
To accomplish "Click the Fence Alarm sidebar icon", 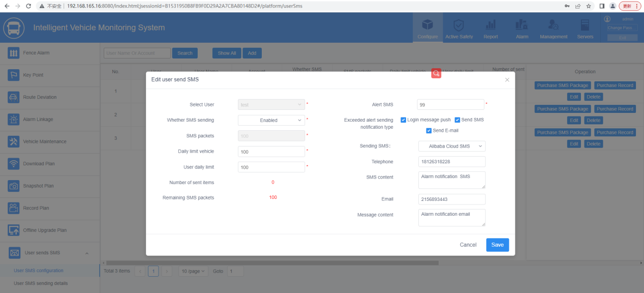I will (x=14, y=53).
